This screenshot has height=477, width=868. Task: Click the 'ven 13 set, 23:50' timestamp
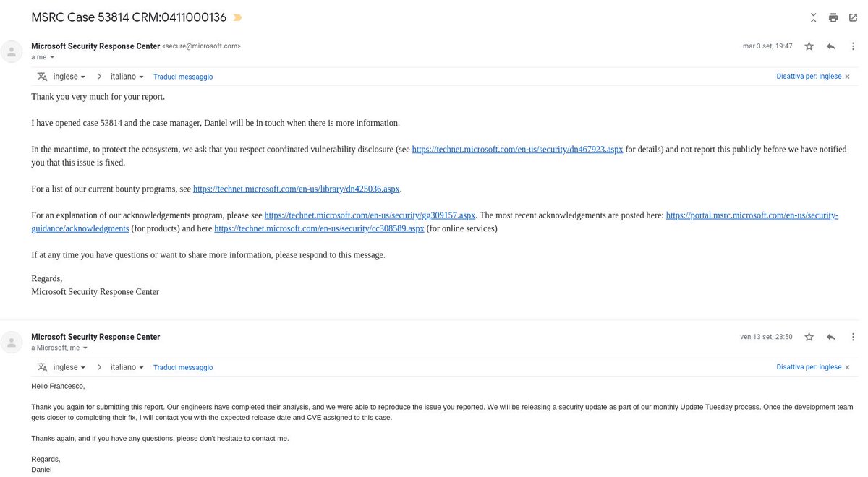click(766, 337)
